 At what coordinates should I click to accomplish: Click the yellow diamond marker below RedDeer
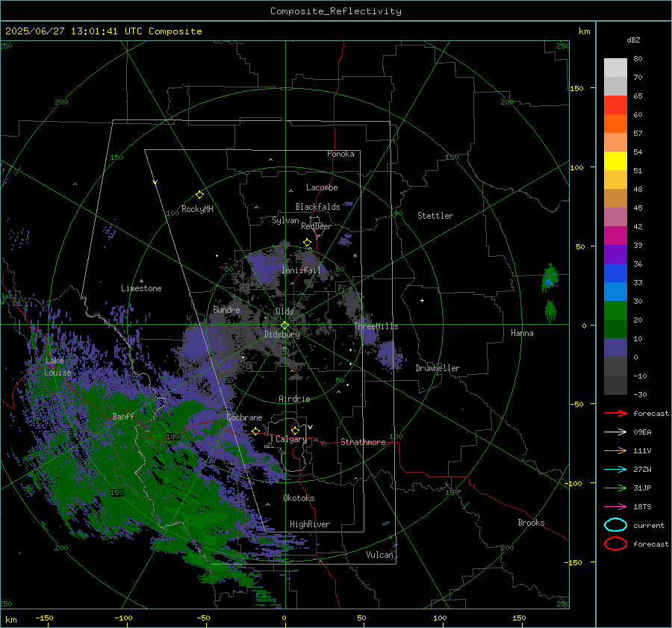(x=307, y=243)
